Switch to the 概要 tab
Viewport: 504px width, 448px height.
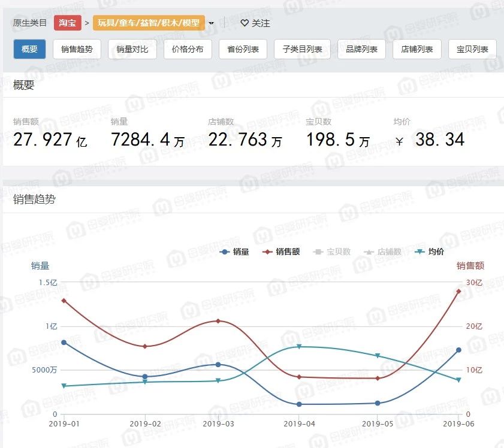tap(29, 49)
